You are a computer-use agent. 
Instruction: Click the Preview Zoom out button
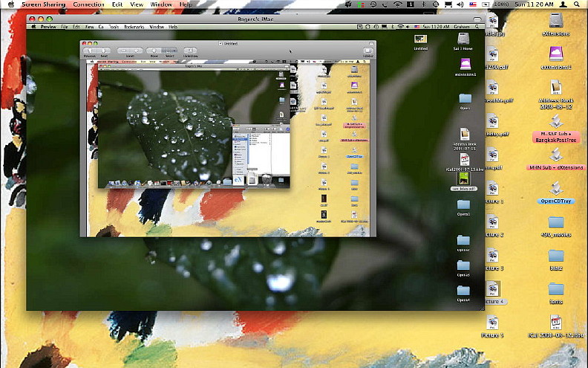pyautogui.click(x=123, y=51)
